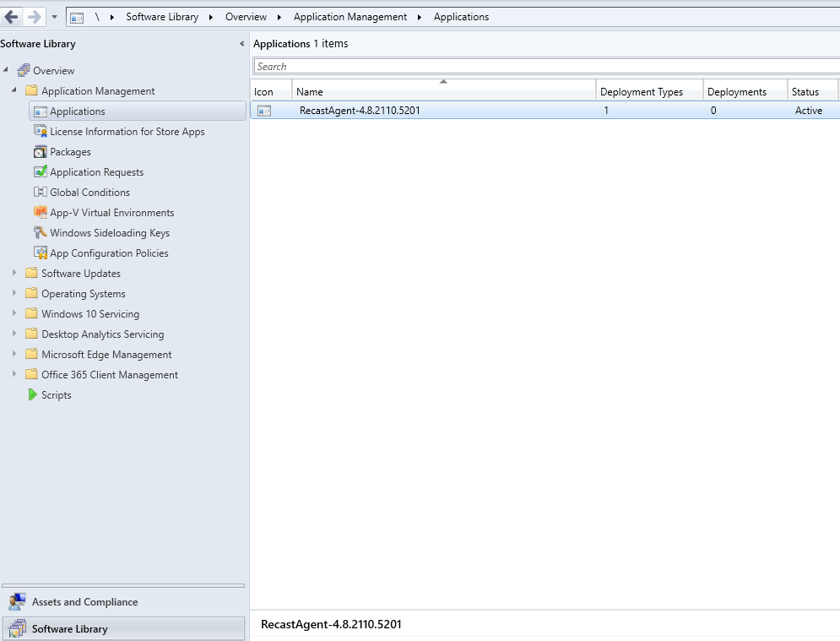Select the Windows 10 Servicing tree item
Image resolution: width=840 pixels, height=641 pixels.
point(90,314)
